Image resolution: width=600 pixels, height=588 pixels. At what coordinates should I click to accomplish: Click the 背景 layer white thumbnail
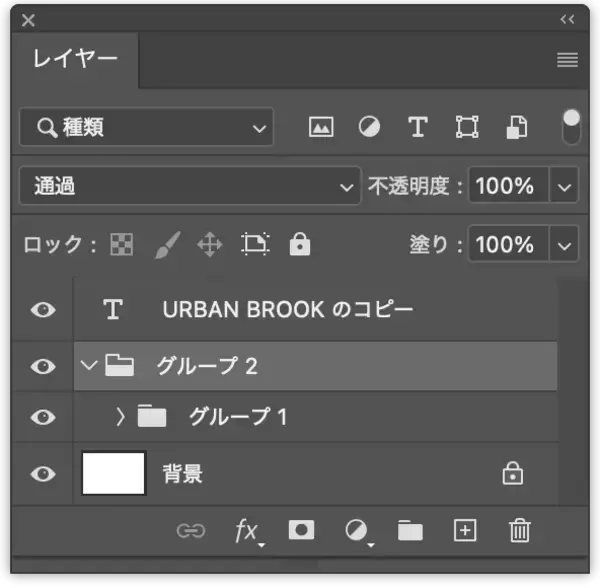click(x=114, y=474)
